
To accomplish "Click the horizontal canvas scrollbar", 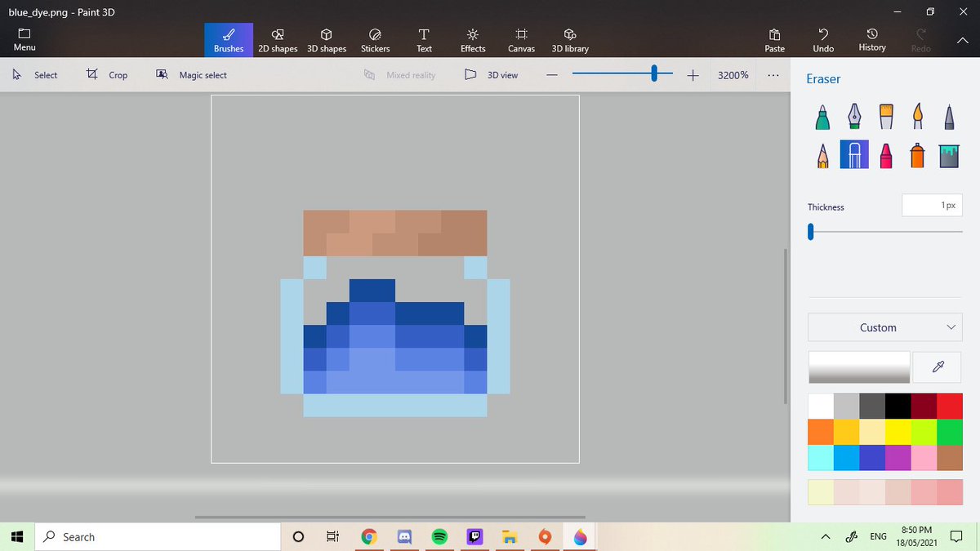I will click(390, 517).
